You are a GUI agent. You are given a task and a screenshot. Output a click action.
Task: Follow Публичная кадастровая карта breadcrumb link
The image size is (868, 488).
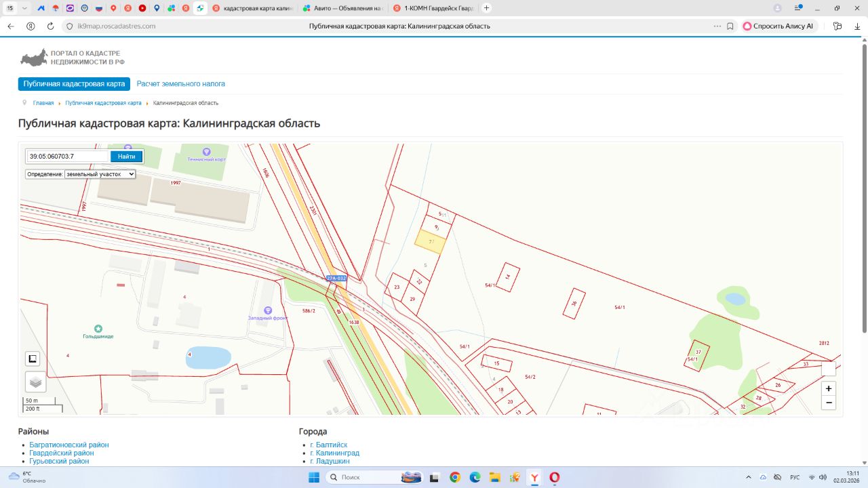(103, 103)
